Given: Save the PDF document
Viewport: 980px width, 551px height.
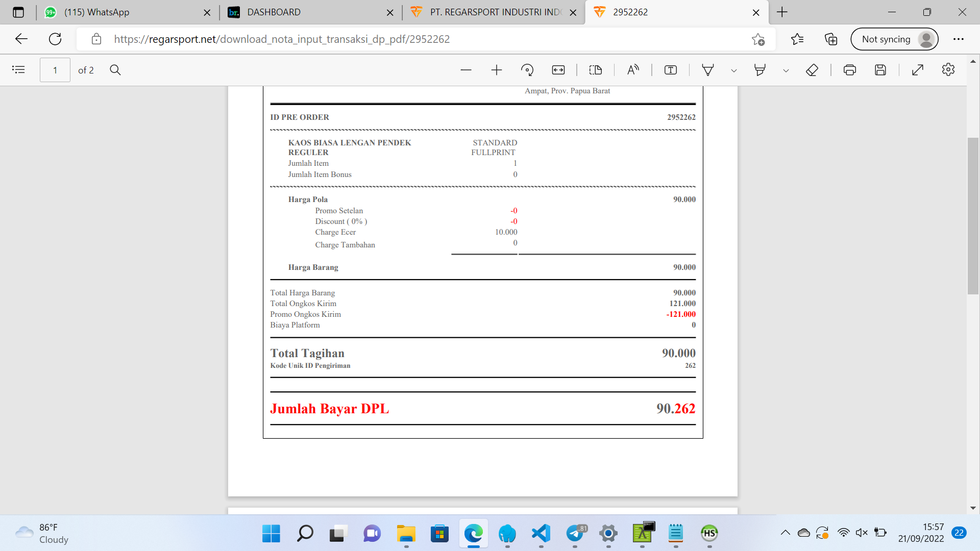Looking at the screenshot, I should coord(880,70).
